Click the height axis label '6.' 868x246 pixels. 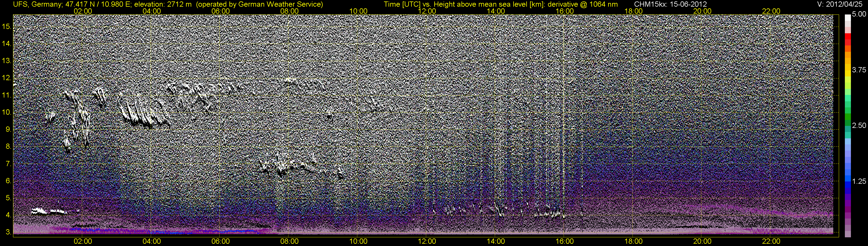coord(8,181)
